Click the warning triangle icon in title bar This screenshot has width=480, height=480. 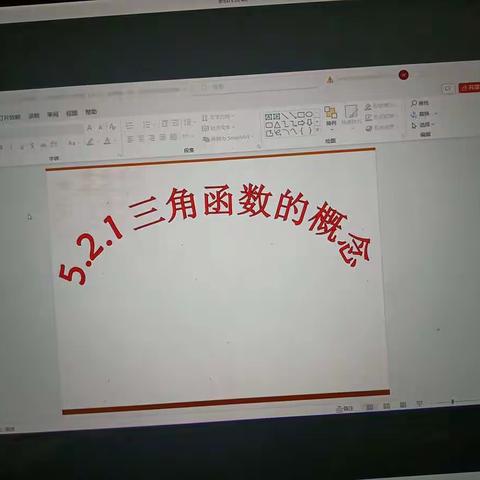coord(330,80)
